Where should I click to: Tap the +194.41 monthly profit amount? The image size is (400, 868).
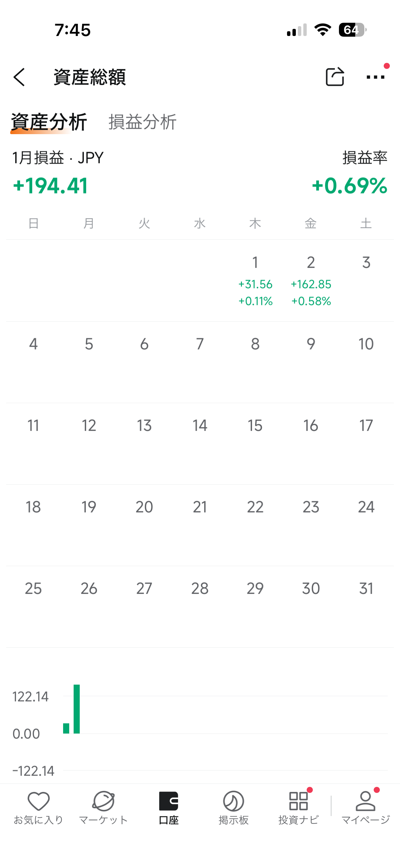(51, 186)
